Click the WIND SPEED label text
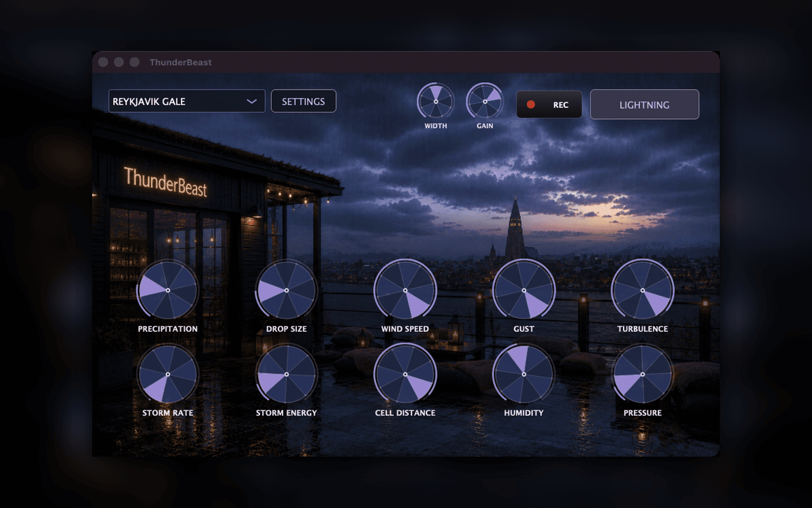Viewport: 812px width, 508px height. coord(405,329)
